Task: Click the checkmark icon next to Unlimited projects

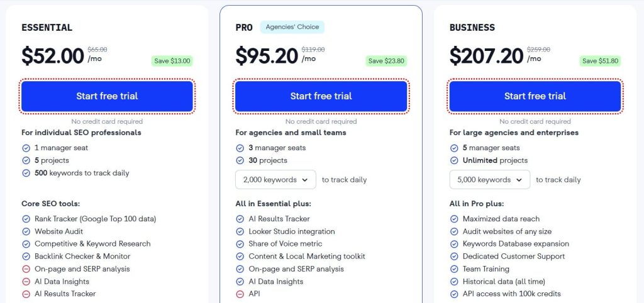Action: 454,160
